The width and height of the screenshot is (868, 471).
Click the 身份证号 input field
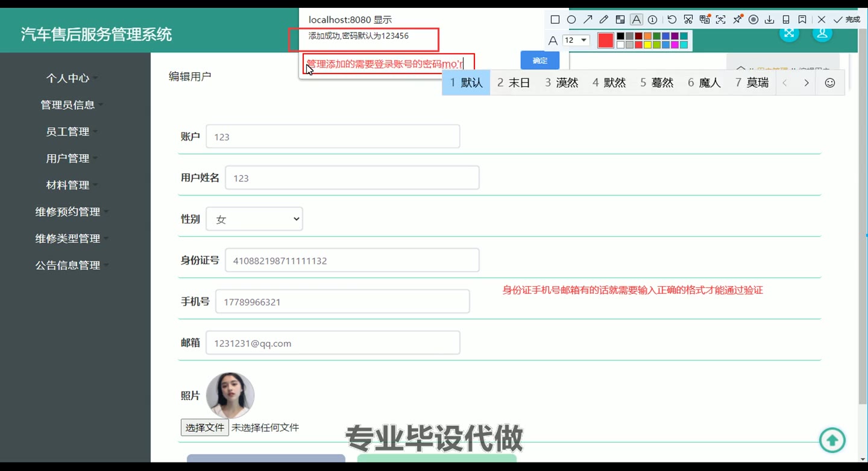pyautogui.click(x=352, y=260)
